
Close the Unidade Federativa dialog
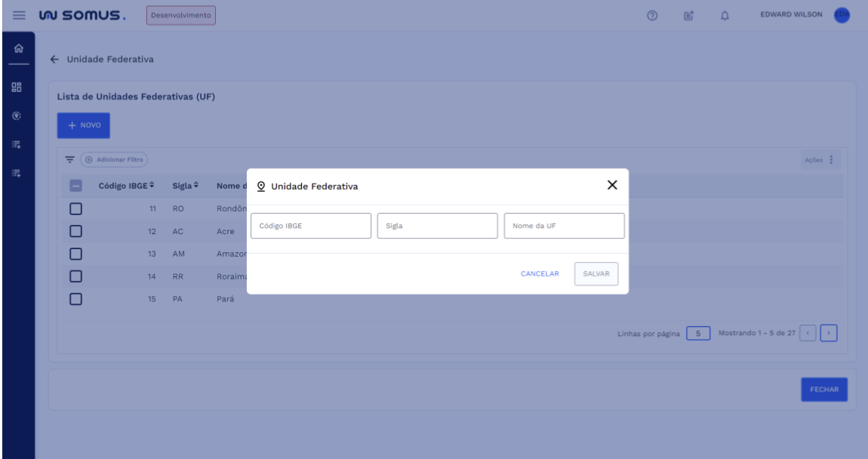click(612, 186)
